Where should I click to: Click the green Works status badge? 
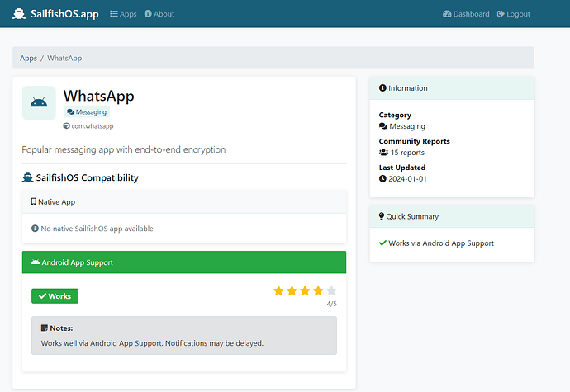(x=55, y=295)
